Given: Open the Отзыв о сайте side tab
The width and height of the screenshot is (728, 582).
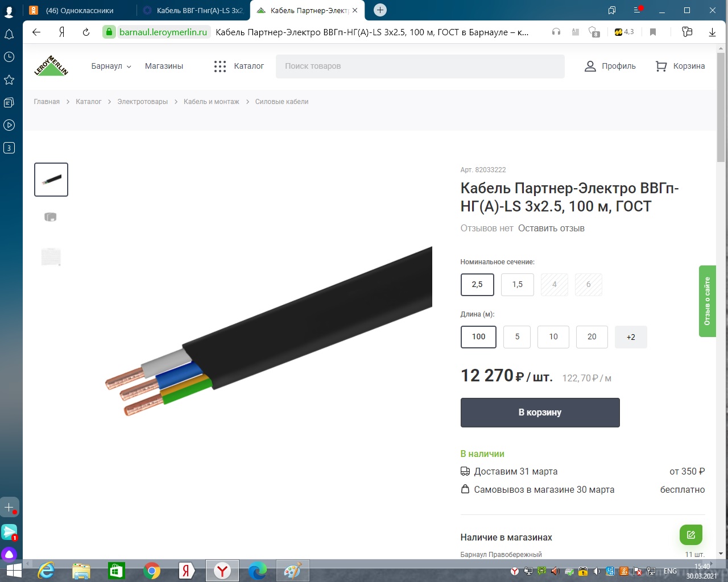Looking at the screenshot, I should coord(707,301).
